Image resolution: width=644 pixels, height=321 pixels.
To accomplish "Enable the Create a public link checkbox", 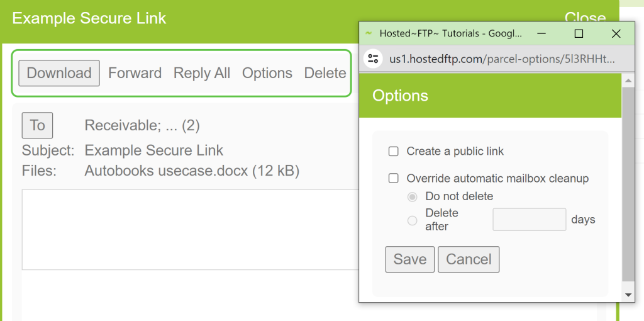I will (x=394, y=151).
